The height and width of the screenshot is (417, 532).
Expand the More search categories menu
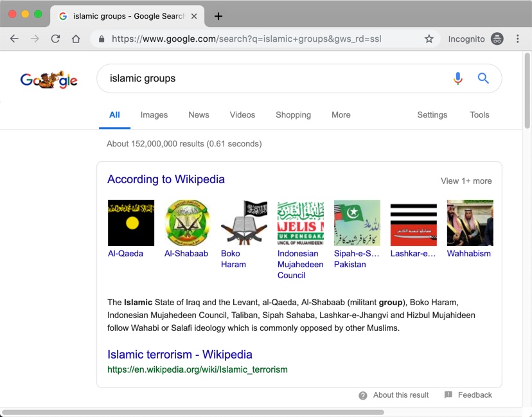(341, 114)
